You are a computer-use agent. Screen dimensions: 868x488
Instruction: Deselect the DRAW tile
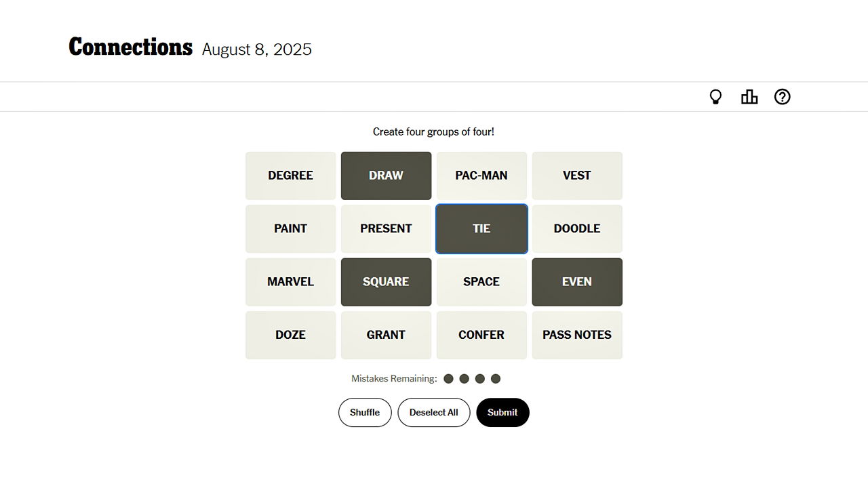(x=386, y=176)
